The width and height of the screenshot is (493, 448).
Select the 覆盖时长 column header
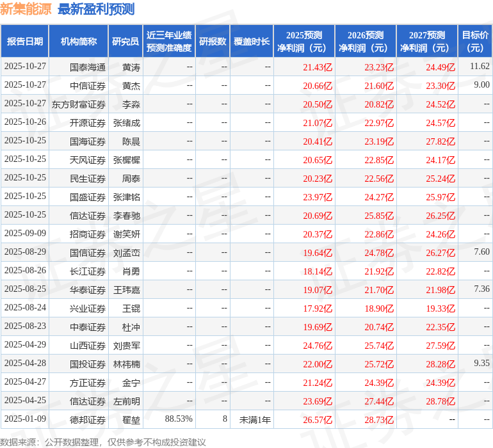252,42
